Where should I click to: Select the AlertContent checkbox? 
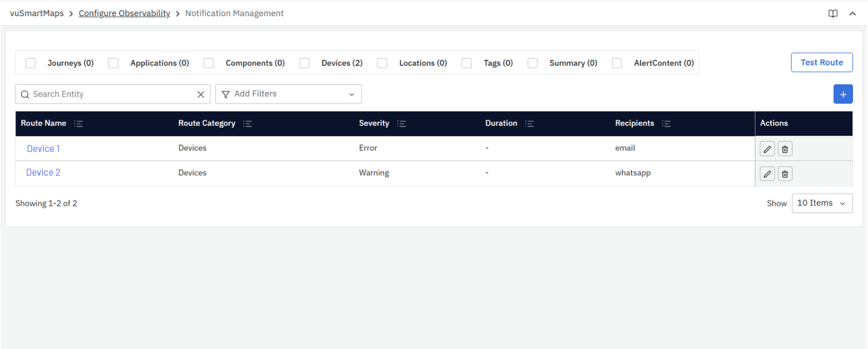pos(617,63)
